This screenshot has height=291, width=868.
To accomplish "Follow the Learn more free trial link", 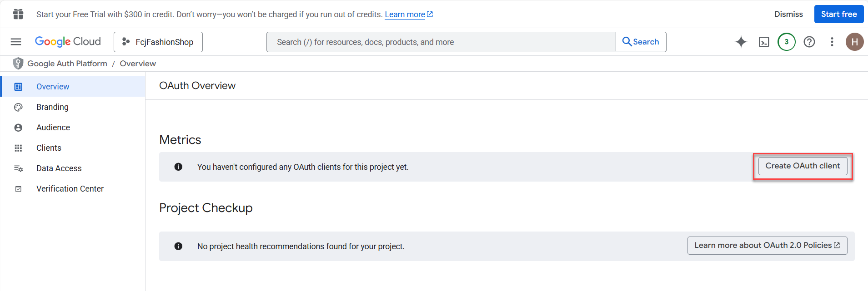I will pos(409,15).
